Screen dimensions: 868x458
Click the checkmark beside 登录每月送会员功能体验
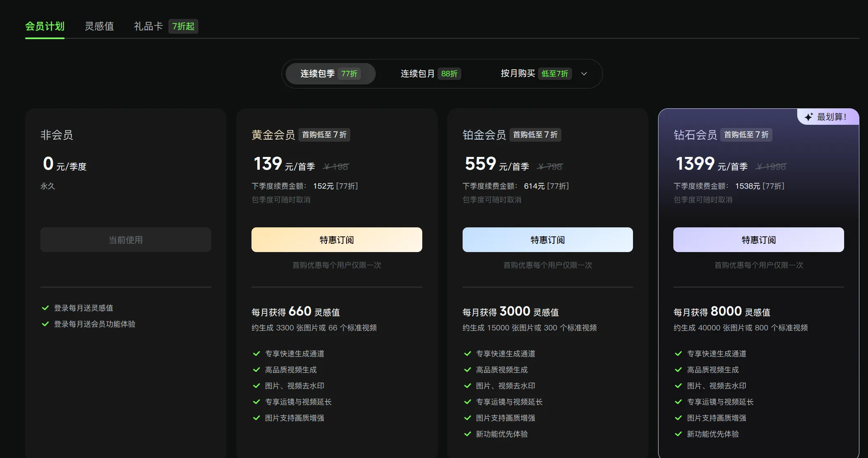[46, 324]
